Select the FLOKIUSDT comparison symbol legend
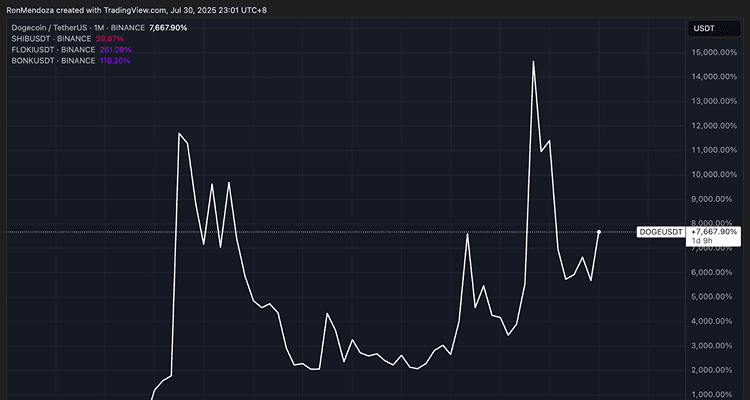This screenshot has width=750, height=400. 53,50
